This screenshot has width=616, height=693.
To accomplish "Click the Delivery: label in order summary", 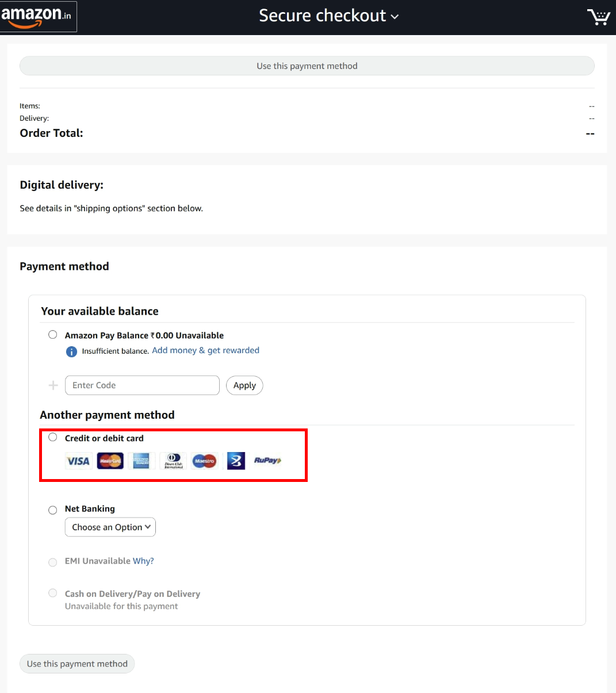I will coord(34,118).
